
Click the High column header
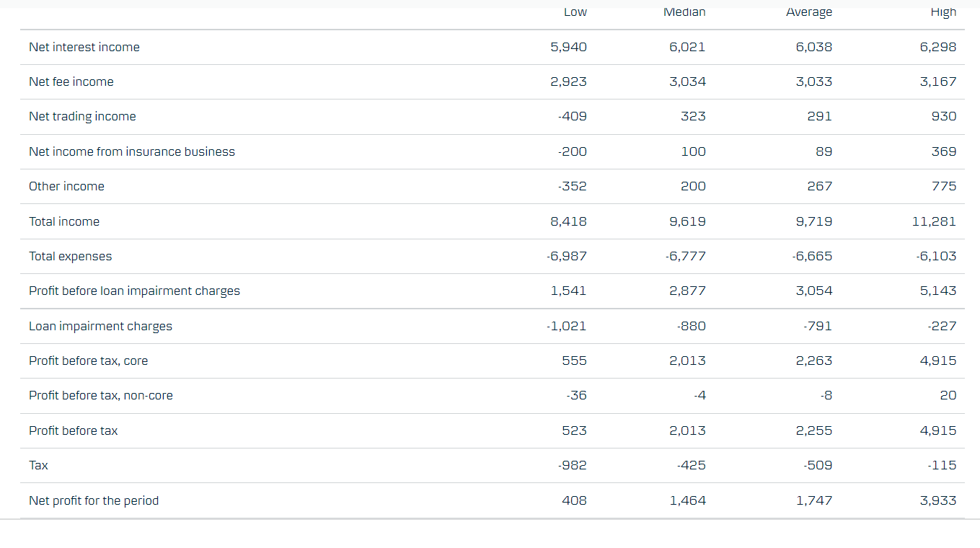(943, 12)
